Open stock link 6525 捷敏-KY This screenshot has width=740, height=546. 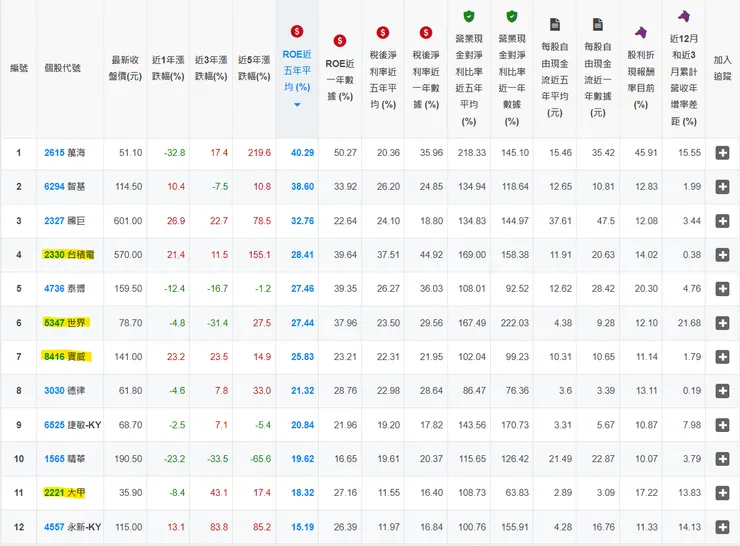tap(73, 425)
